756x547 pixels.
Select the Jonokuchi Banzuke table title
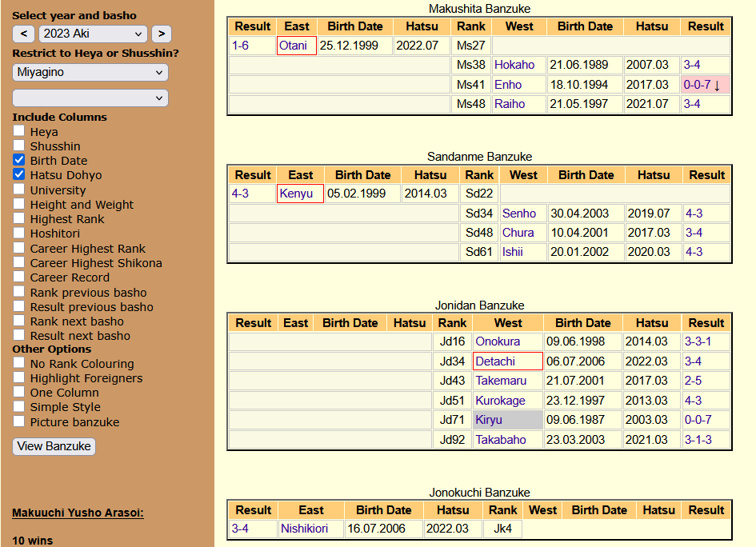coord(479,493)
